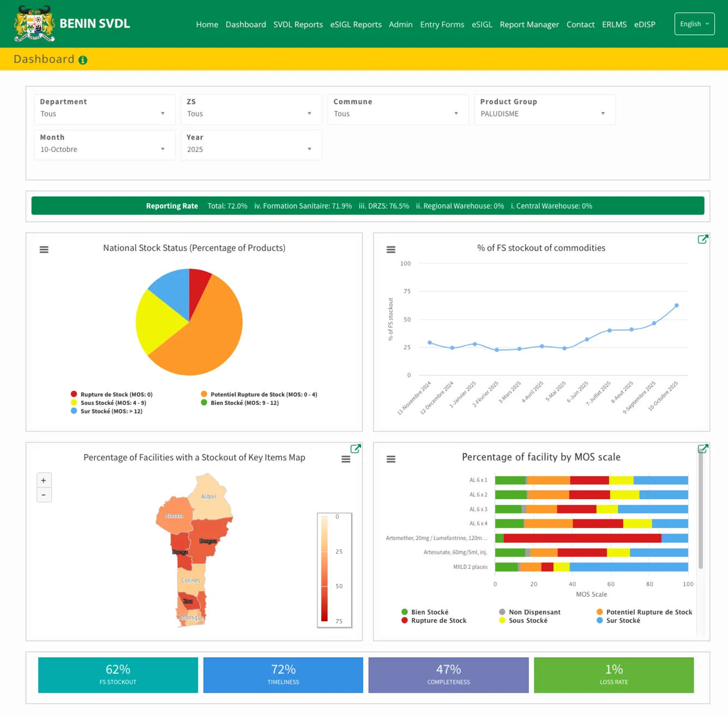
Task: Click the hamburger menu on the stockout trend chart
Action: (390, 249)
